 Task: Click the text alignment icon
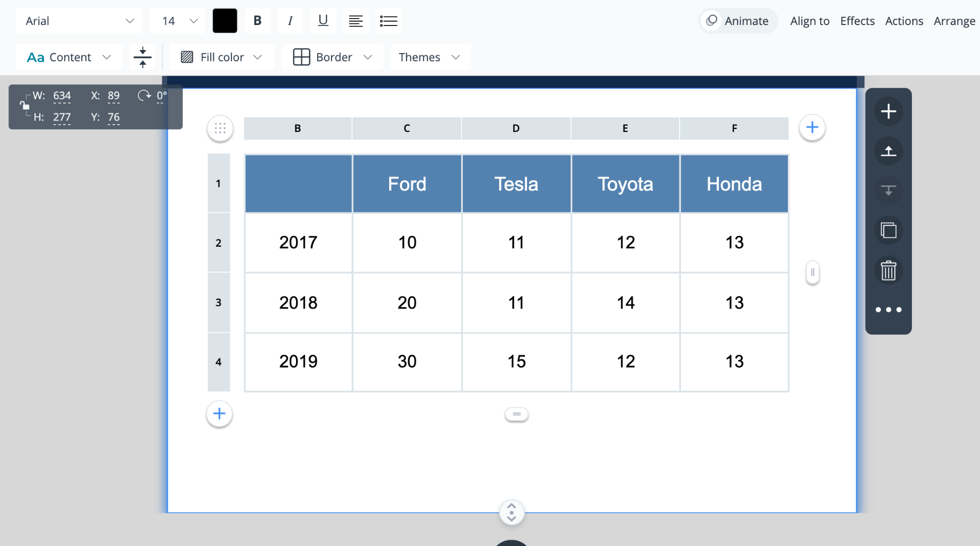[355, 20]
